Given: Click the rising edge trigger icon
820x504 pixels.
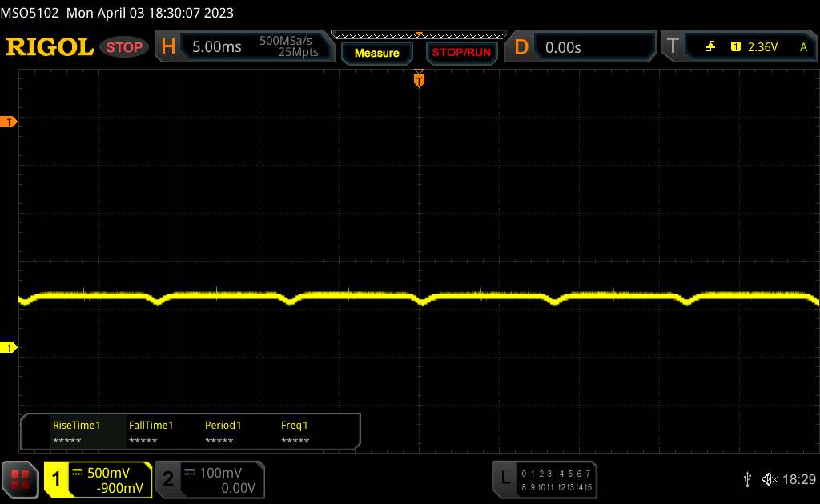Looking at the screenshot, I should [710, 47].
